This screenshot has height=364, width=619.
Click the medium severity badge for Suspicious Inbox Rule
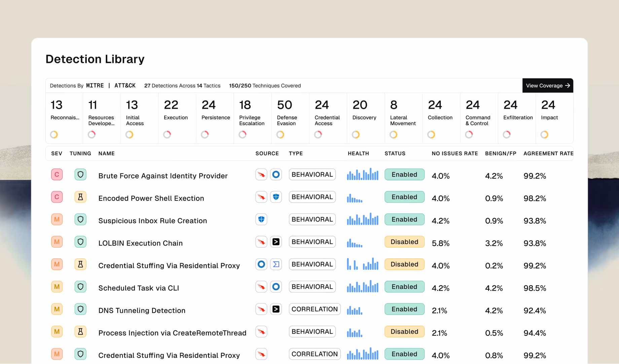[x=57, y=219]
